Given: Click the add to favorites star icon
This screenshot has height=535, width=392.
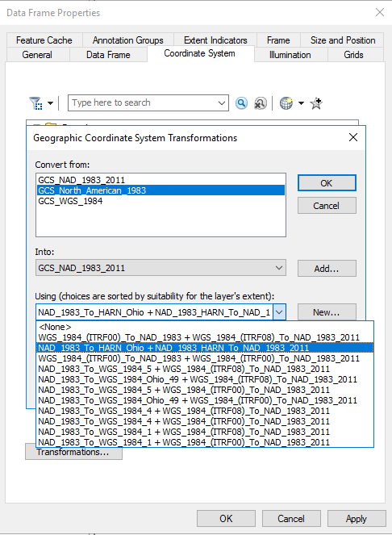Looking at the screenshot, I should click(316, 103).
